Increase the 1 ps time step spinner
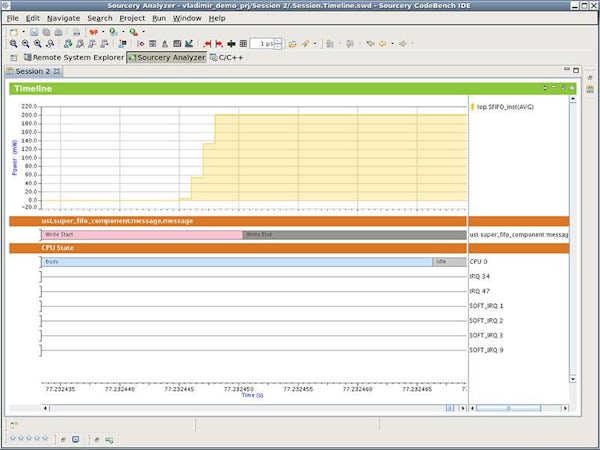600x450 pixels. 280,42
